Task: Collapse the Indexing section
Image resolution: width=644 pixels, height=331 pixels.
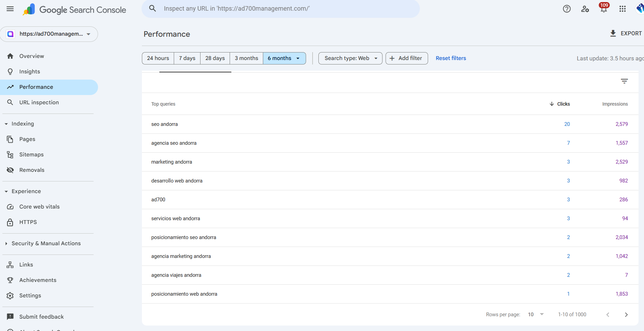Action: [x=6, y=124]
